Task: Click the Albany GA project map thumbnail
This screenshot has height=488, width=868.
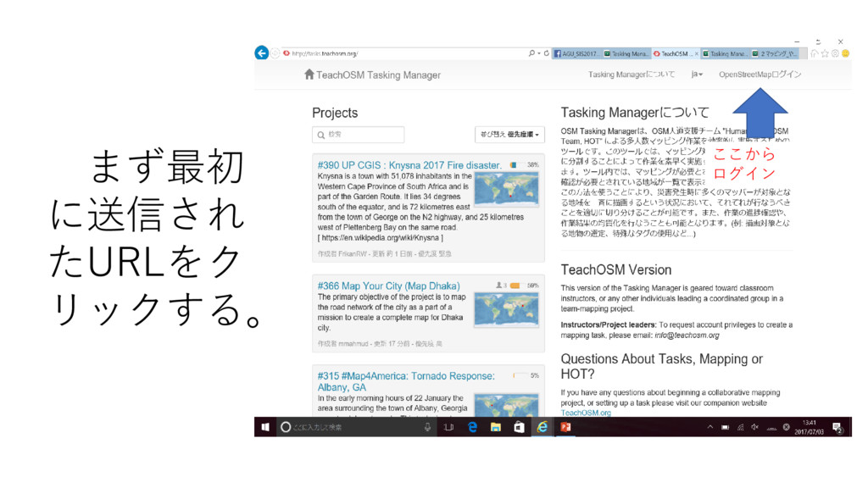Action: 506,405
